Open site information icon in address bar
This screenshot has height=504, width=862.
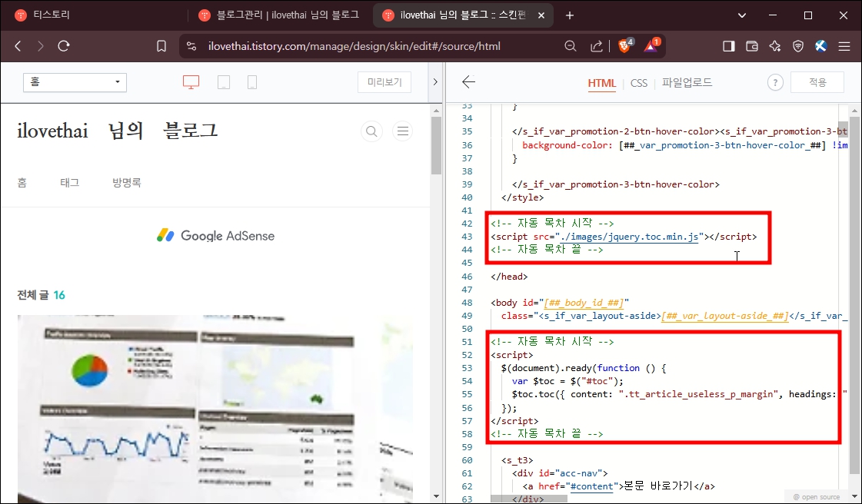(x=191, y=46)
